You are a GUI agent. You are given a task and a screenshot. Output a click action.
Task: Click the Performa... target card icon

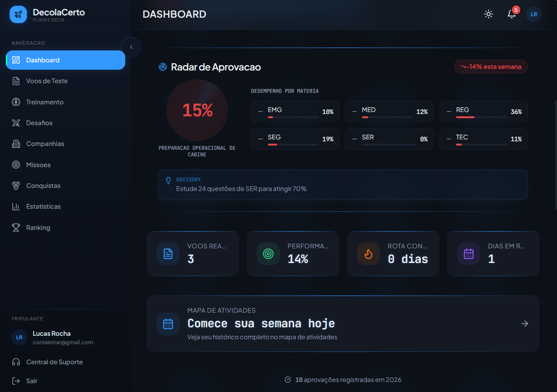268,254
